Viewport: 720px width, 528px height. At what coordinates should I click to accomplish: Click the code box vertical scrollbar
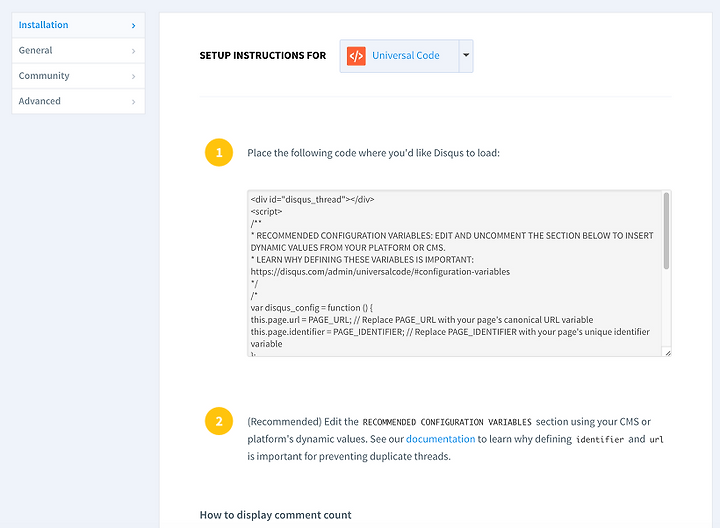click(666, 230)
